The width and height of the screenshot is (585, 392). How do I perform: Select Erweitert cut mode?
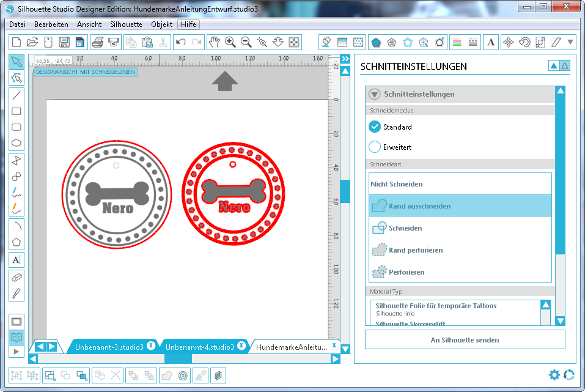pyautogui.click(x=375, y=147)
